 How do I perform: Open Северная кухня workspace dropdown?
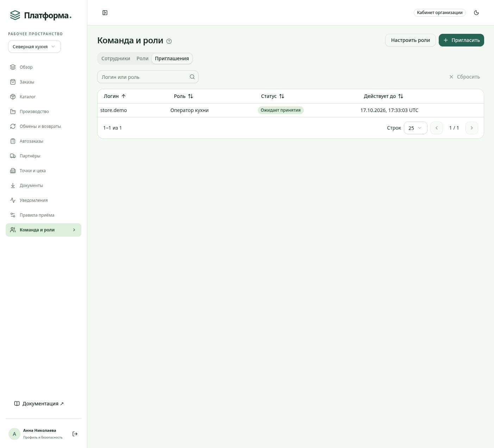[35, 46]
